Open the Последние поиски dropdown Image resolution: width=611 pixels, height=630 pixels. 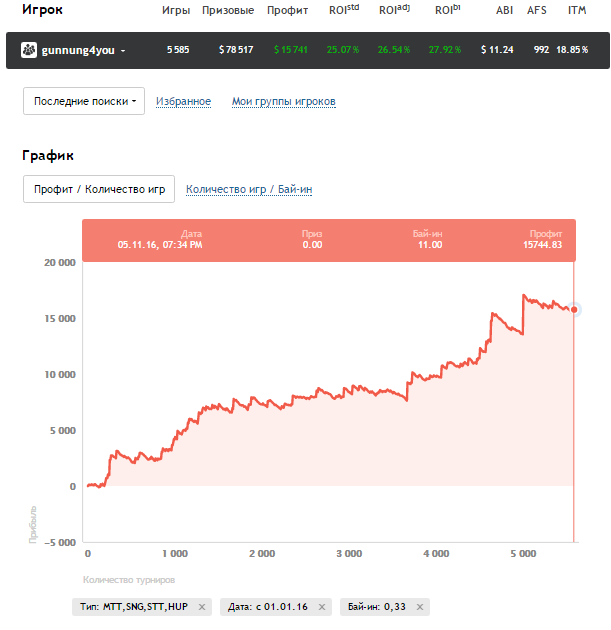(84, 101)
